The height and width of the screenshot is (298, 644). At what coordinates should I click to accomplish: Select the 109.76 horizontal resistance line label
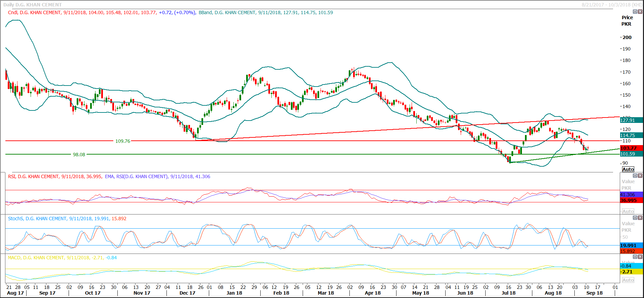coord(123,141)
